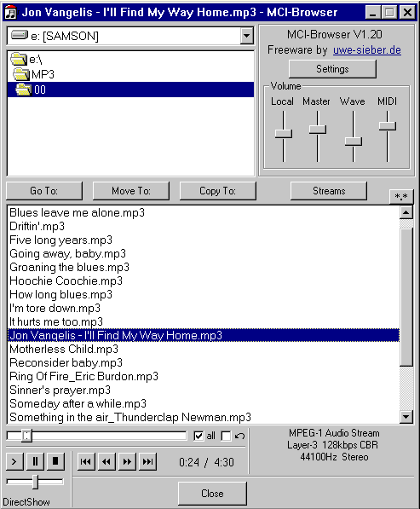Click the Move To: button
Viewport: 420px width, 509px height.
[131, 190]
